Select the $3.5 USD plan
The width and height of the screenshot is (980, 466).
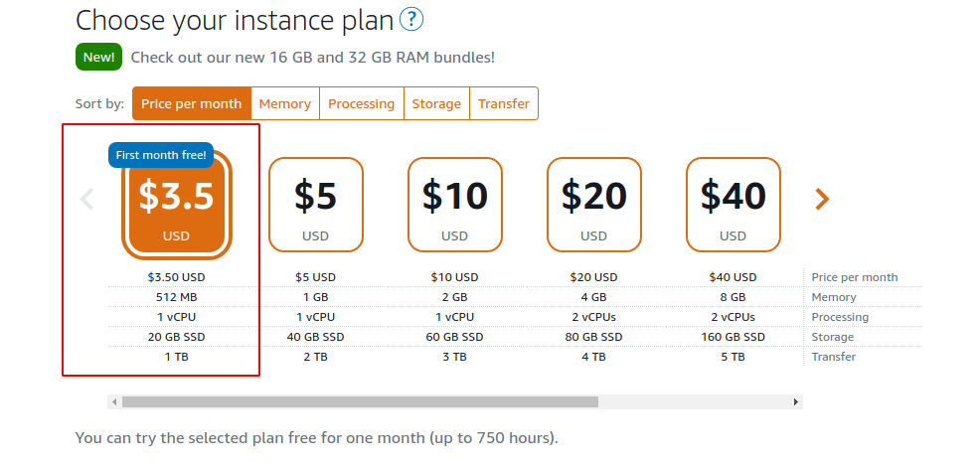pyautogui.click(x=177, y=206)
